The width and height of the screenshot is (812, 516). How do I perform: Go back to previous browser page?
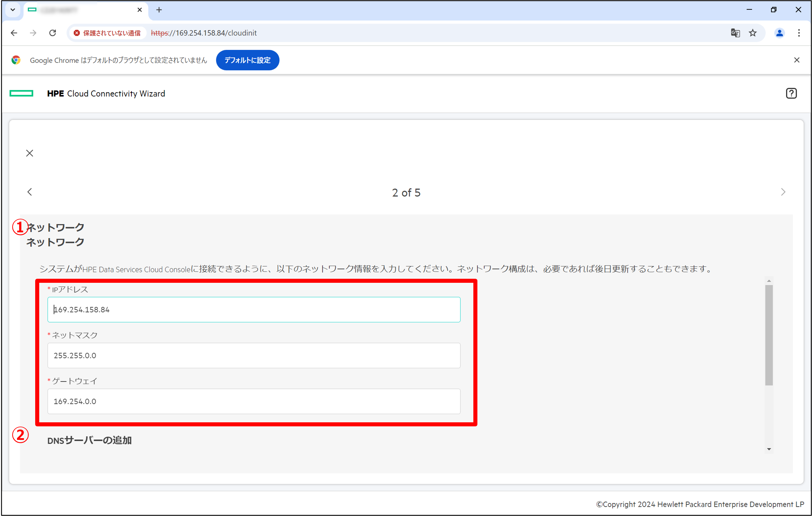pyautogui.click(x=14, y=33)
